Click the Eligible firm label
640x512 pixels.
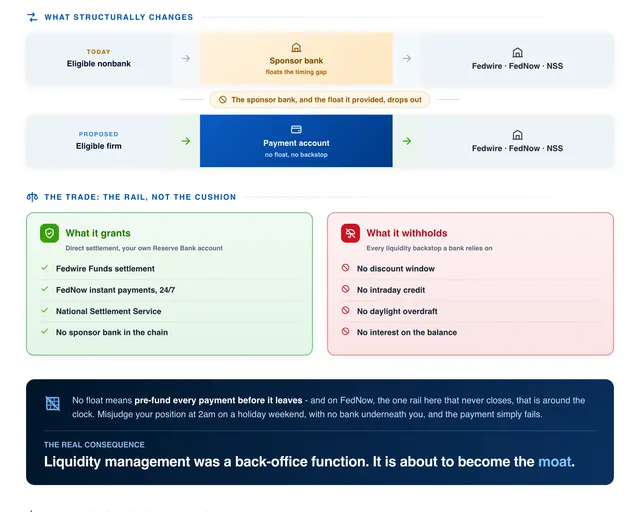click(99, 146)
